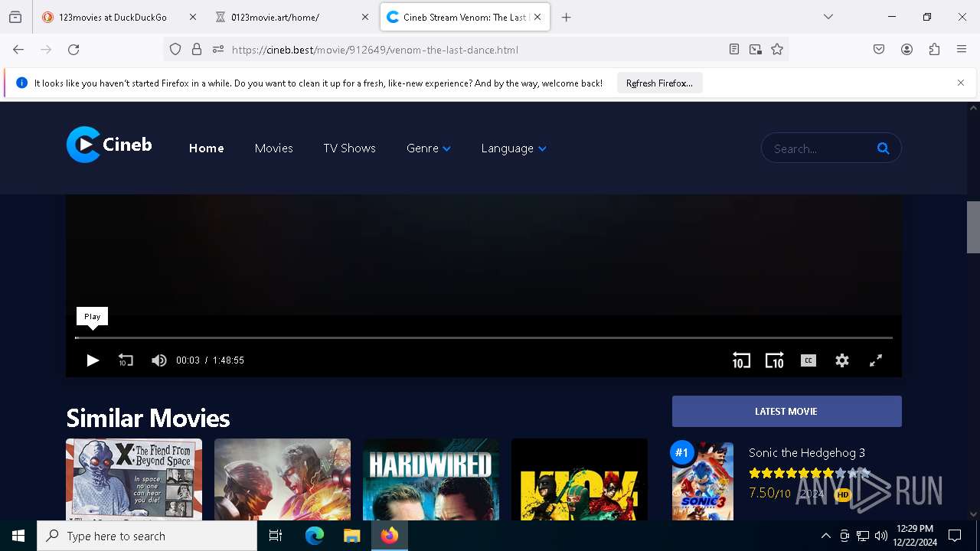Open the Firefox account icon
The width and height of the screenshot is (980, 551).
[906, 49]
